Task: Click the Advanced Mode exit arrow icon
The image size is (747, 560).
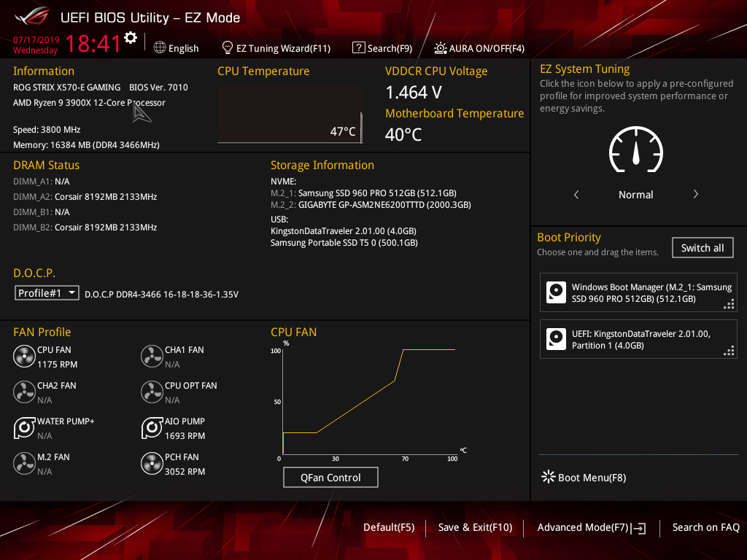Action: pos(638,528)
